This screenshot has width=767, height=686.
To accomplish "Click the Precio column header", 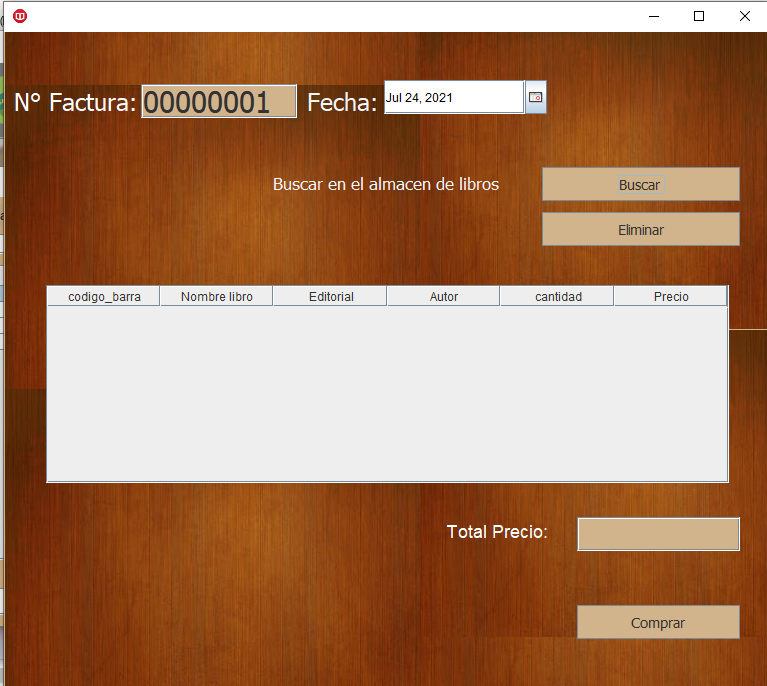I will tap(671, 297).
